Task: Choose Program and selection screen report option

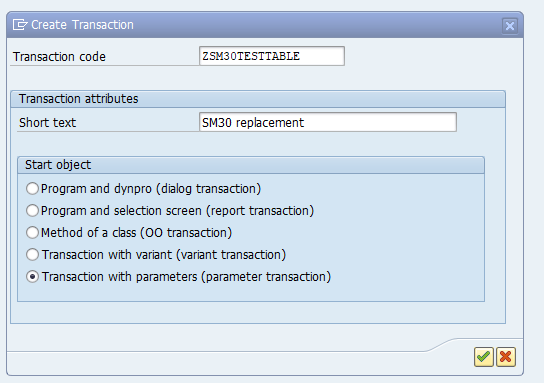Action: click(x=32, y=211)
